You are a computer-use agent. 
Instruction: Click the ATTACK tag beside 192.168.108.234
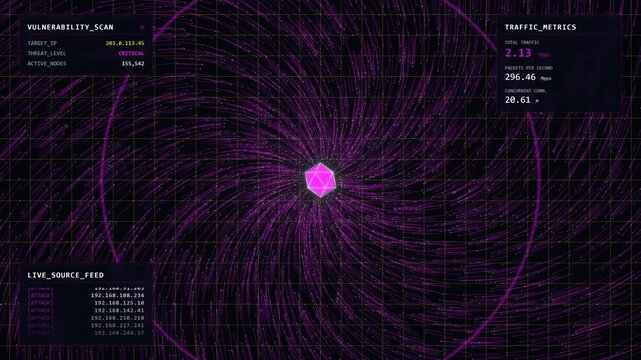pyautogui.click(x=40, y=295)
